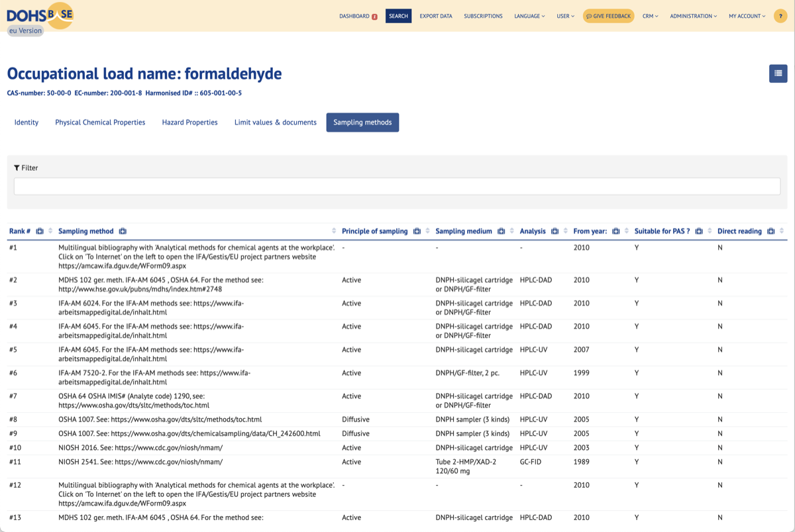
Task: Sort by Rank # using sort arrows
Action: coord(51,231)
